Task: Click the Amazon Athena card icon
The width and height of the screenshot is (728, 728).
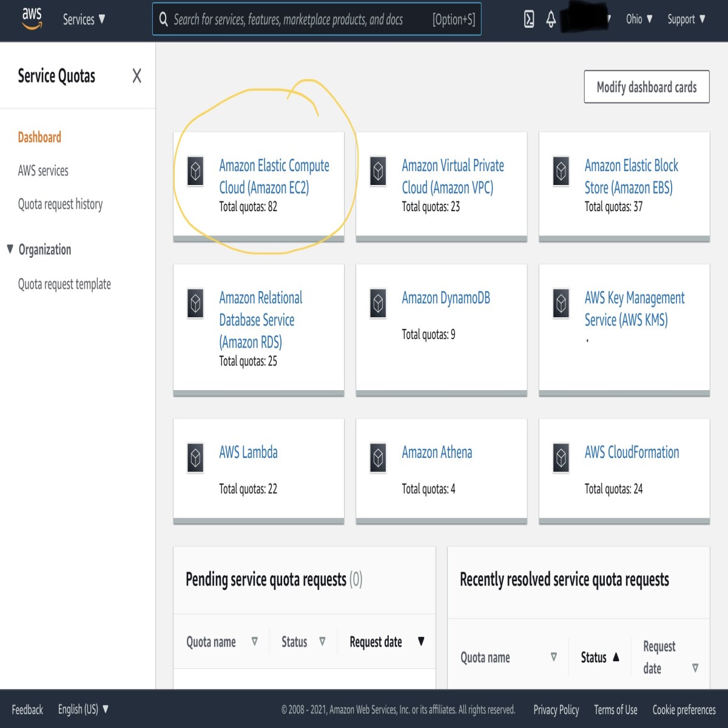Action: 378,458
